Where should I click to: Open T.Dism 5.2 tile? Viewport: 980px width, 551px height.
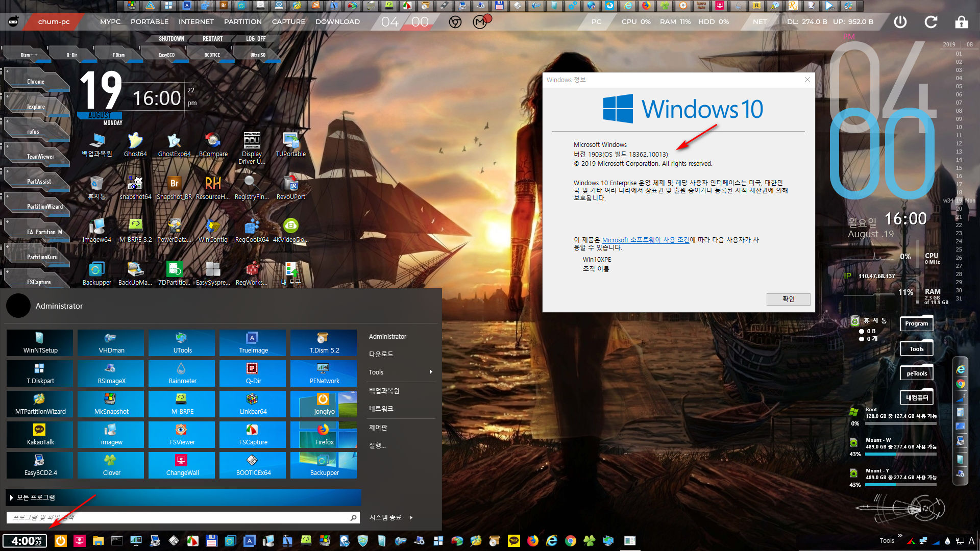click(x=324, y=343)
